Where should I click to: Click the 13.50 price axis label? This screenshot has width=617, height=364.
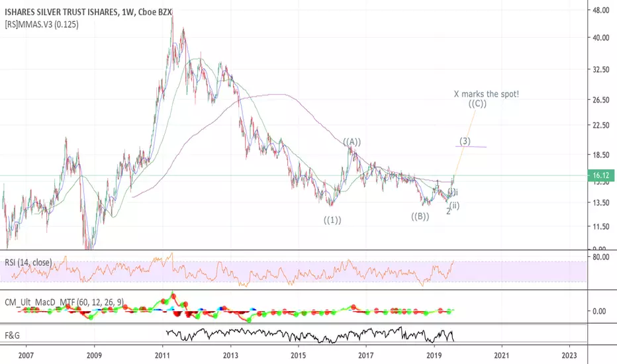(x=601, y=203)
